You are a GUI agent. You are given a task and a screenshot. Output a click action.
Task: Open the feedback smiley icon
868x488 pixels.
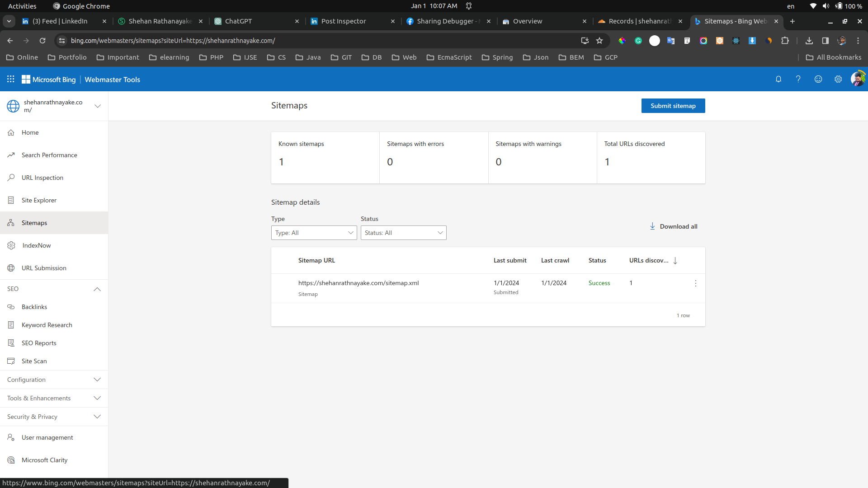[818, 79]
